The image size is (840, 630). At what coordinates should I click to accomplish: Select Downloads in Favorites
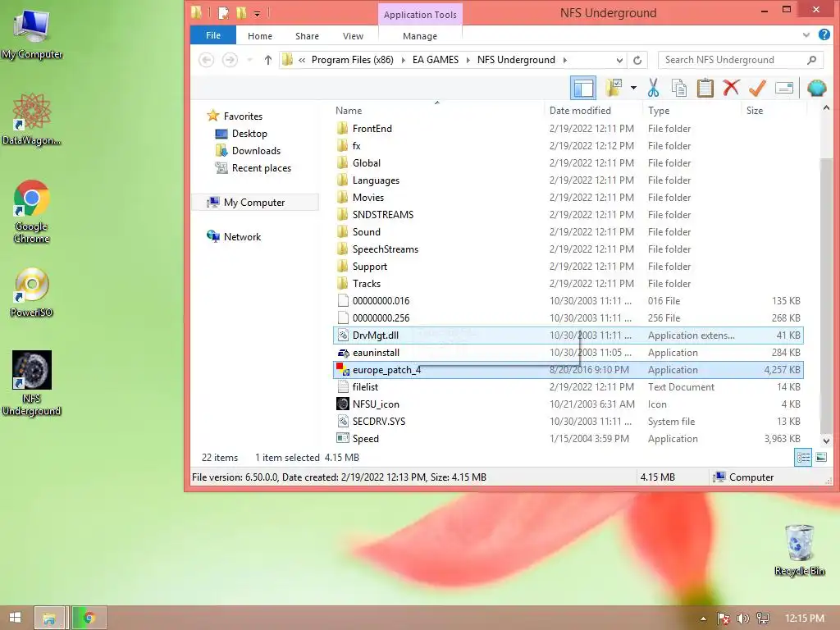(256, 151)
